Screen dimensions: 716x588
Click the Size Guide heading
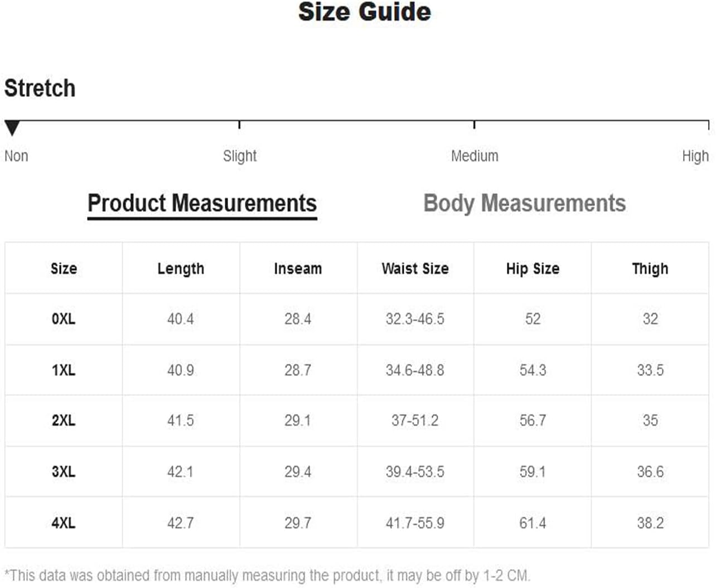pos(365,12)
